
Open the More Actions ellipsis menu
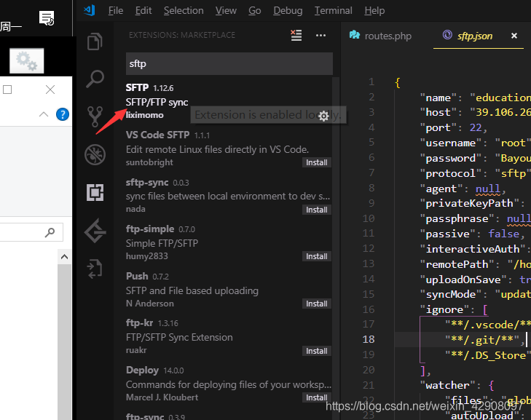point(320,35)
